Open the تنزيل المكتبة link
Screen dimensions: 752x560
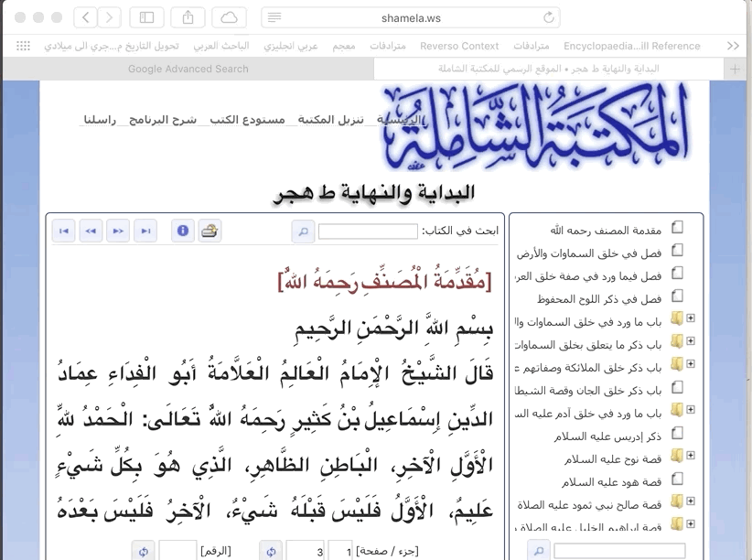[331, 120]
